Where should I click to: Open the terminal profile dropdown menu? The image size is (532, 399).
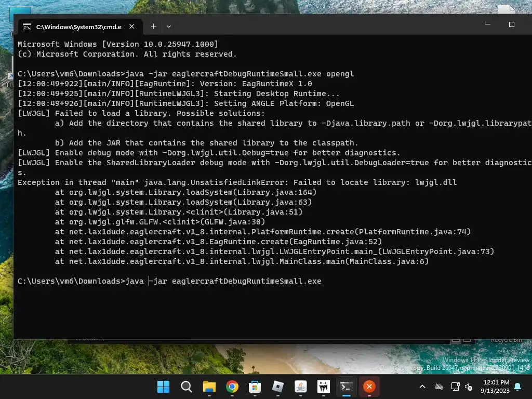coord(169,26)
